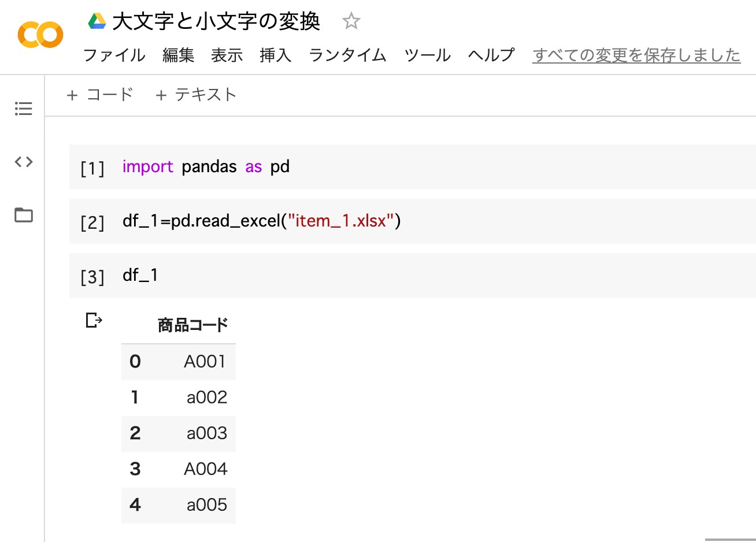This screenshot has height=542, width=756.
Task: Star the notebook with the star icon
Action: pyautogui.click(x=351, y=21)
